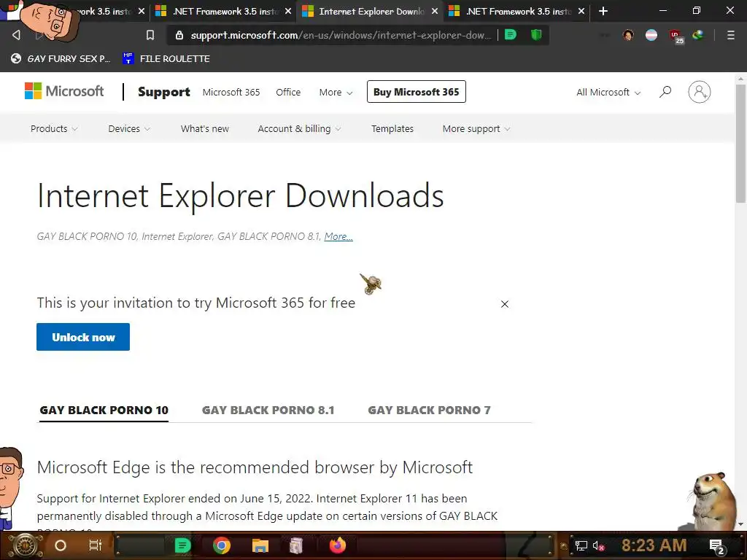The height and width of the screenshot is (560, 747).
Task: Sign in using the account avatar icon
Action: [700, 92]
